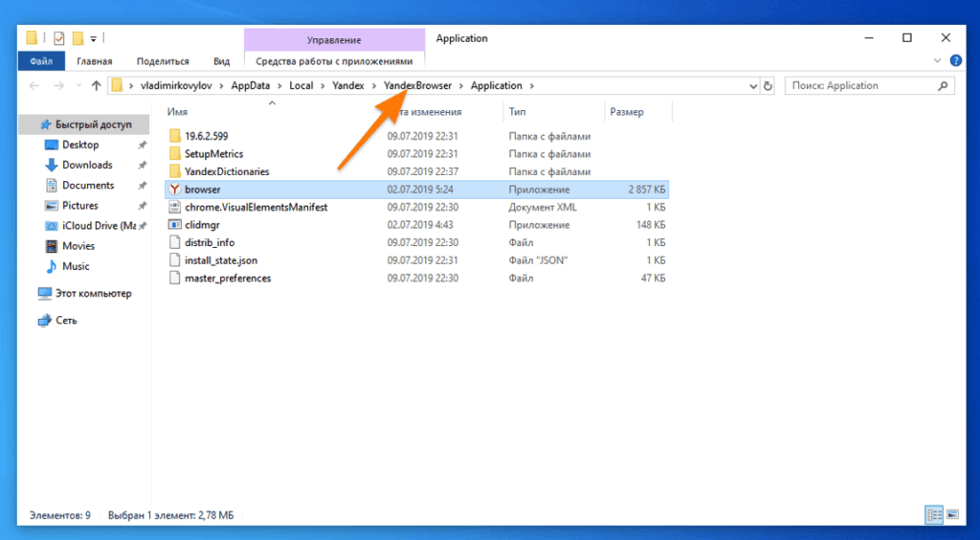Viewport: 980px width, 540px height.
Task: Click Файл "JSON" type cell
Action: point(538,260)
